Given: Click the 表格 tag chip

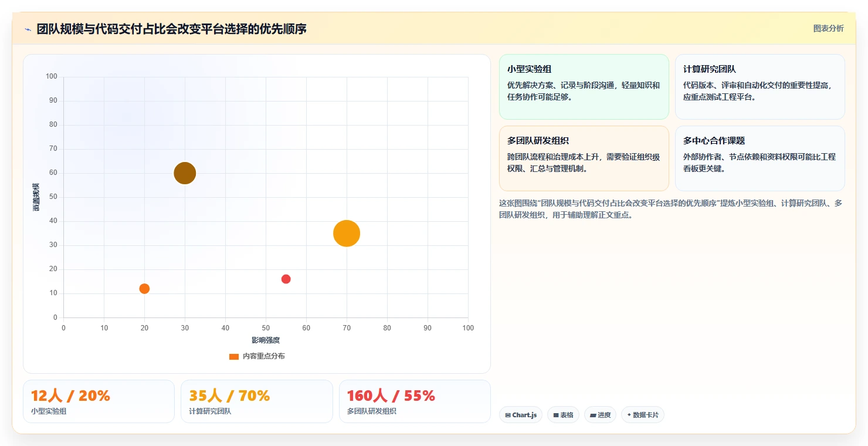Looking at the screenshot, I should click(x=563, y=415).
